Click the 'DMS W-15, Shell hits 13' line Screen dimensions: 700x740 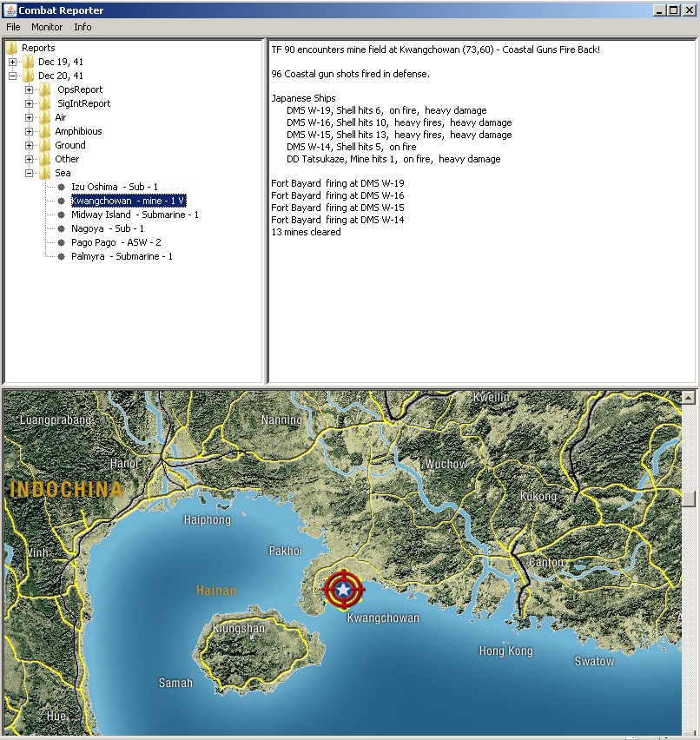coord(399,135)
